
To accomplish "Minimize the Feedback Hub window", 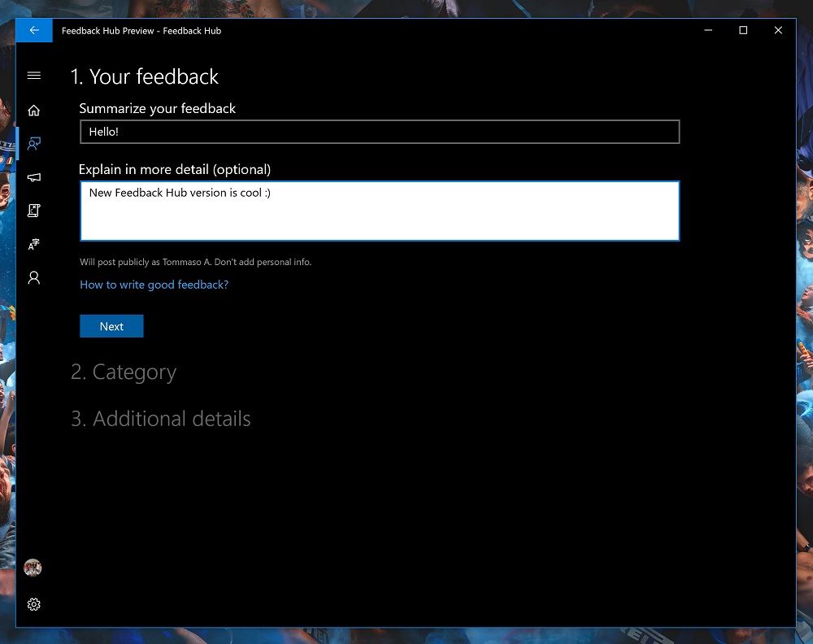I will [x=708, y=31].
